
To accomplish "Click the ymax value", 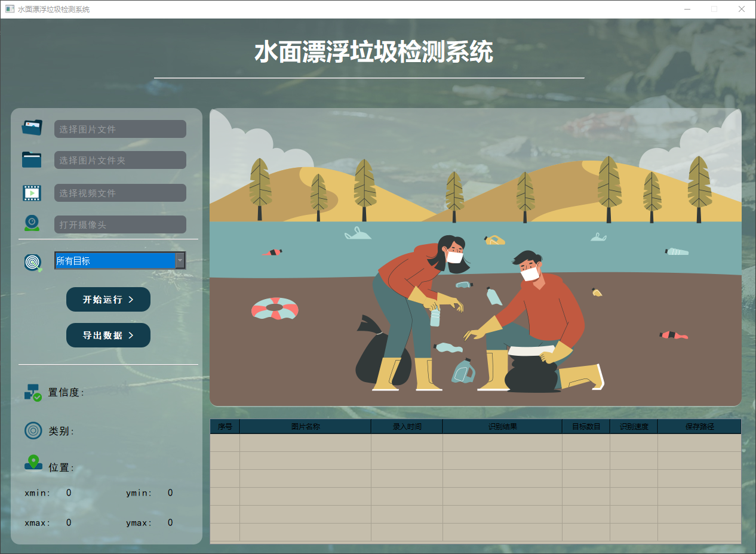I will 170,522.
